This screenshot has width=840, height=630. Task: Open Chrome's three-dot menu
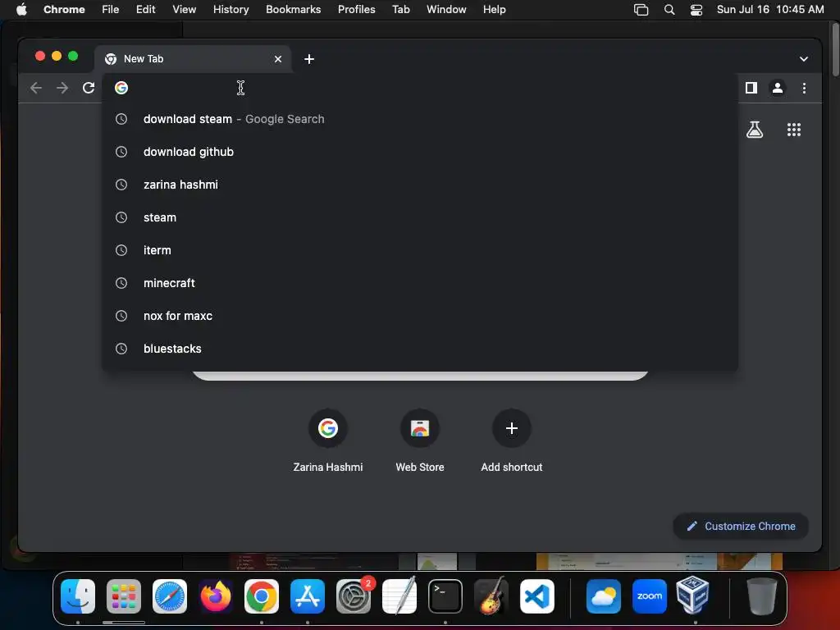(804, 88)
